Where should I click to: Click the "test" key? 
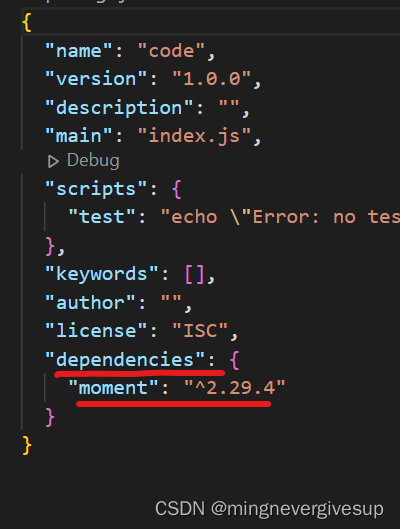pyautogui.click(x=102, y=217)
